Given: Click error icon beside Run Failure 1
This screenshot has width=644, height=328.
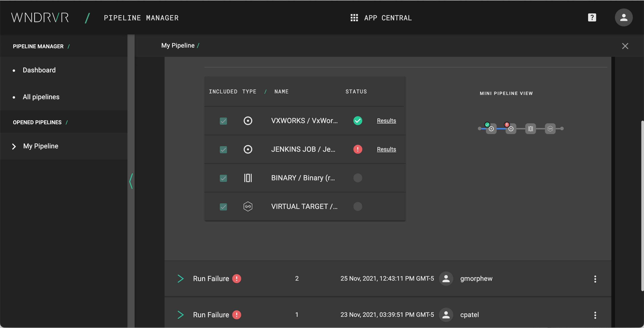Looking at the screenshot, I should click(237, 315).
